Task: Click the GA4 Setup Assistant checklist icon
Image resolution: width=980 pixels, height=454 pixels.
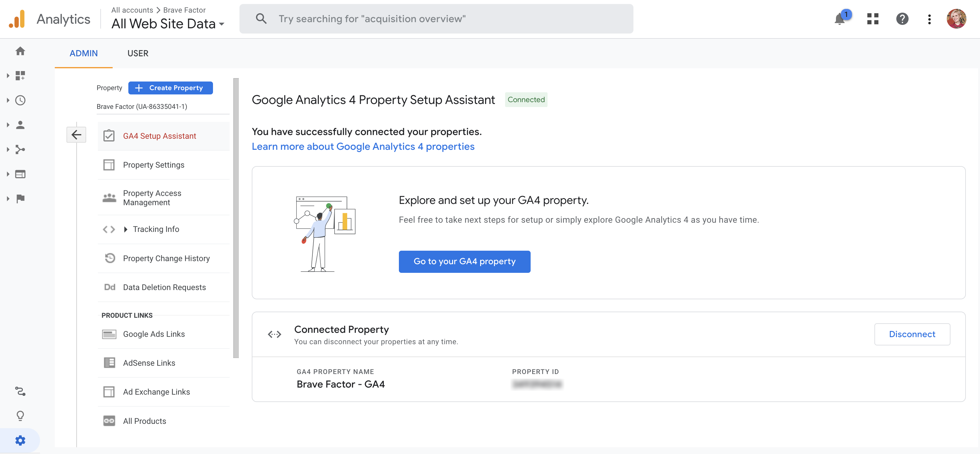Action: (x=109, y=136)
